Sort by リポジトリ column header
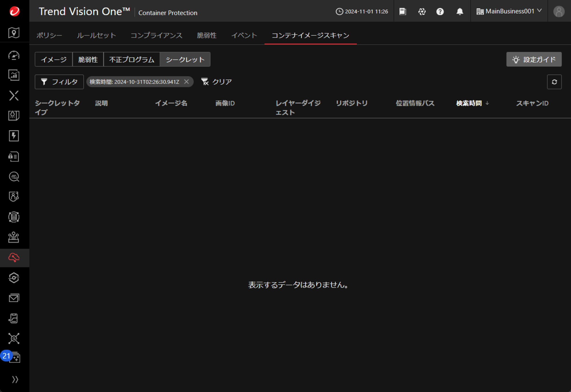 [x=352, y=103]
